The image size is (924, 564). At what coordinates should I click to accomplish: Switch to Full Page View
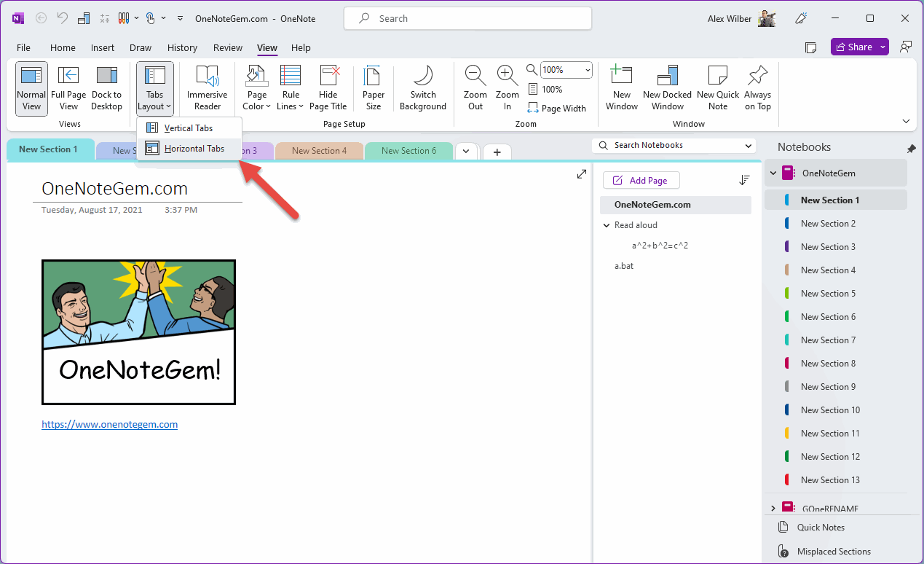(x=68, y=88)
